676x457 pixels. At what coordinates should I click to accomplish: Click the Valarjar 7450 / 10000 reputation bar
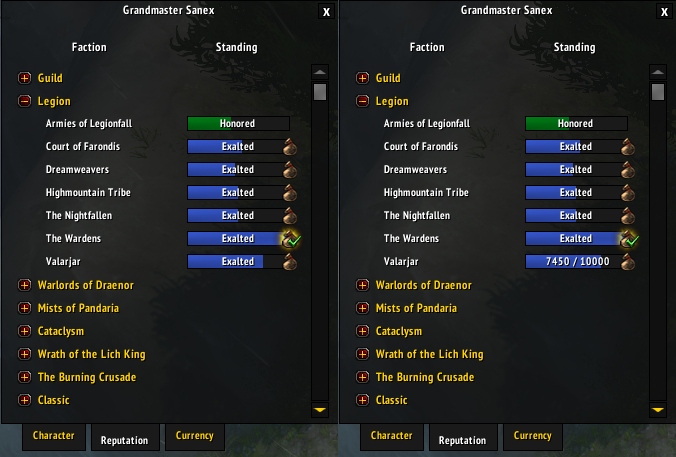(576, 261)
